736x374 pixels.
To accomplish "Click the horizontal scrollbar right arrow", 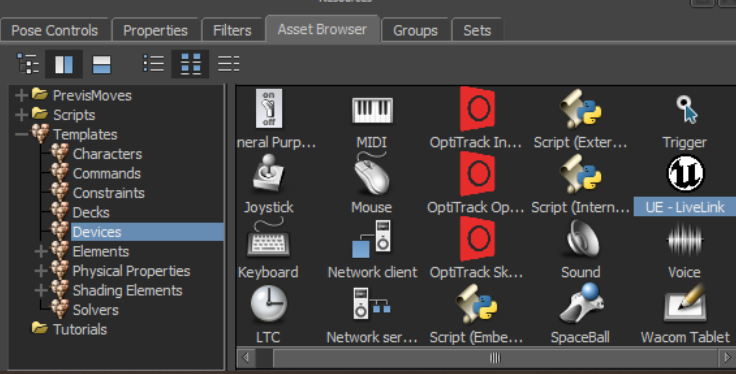I will (727, 358).
